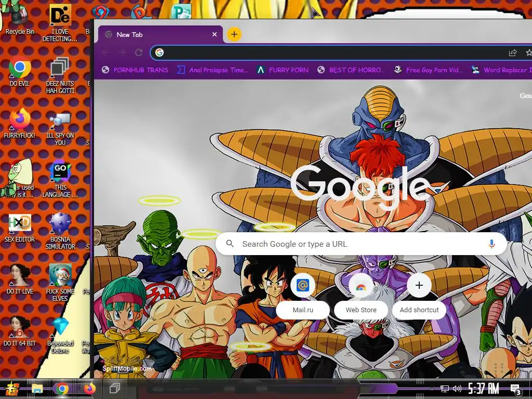Click Chrome's reload page icon
Image resolution: width=532 pixels, height=399 pixels.
[x=138, y=52]
